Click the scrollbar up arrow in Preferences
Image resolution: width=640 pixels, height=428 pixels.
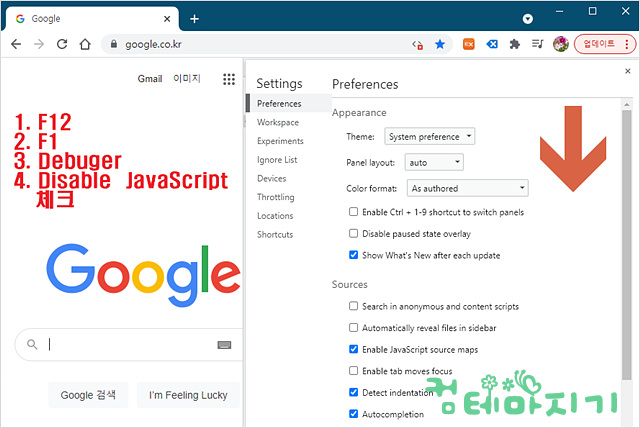627,105
